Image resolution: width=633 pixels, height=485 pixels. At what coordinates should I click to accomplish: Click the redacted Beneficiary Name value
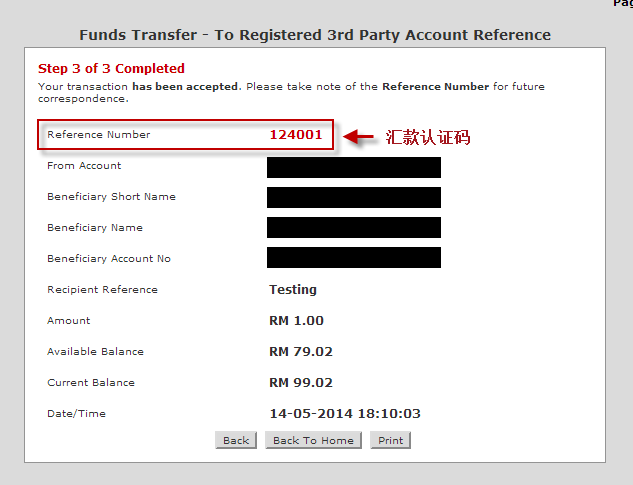354,227
